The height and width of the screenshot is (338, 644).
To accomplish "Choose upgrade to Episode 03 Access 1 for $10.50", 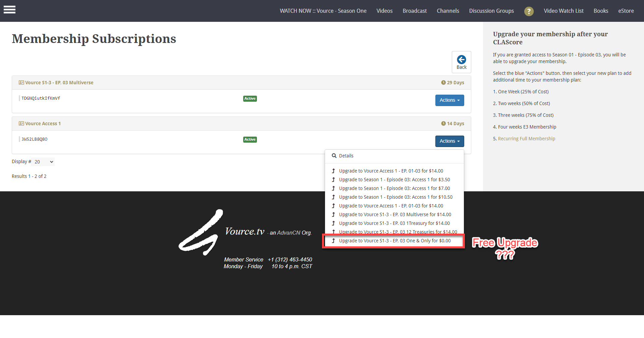I will (x=394, y=197).
